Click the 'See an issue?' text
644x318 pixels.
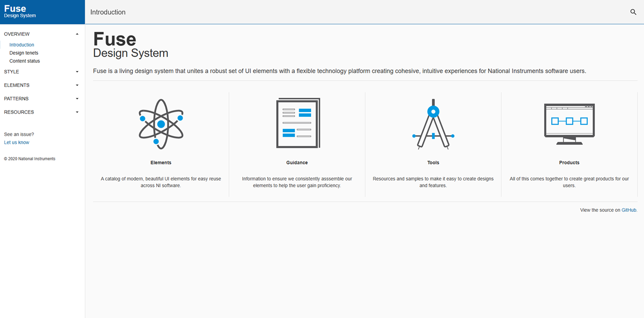[19, 134]
